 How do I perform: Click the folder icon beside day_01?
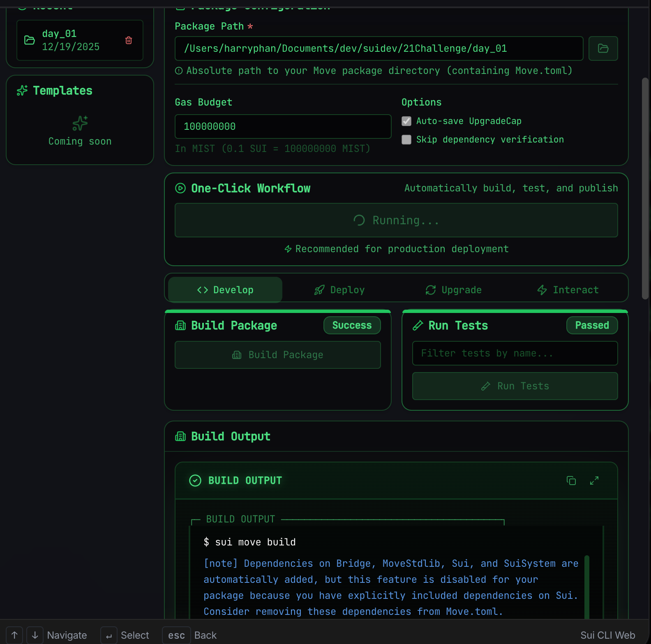(30, 40)
